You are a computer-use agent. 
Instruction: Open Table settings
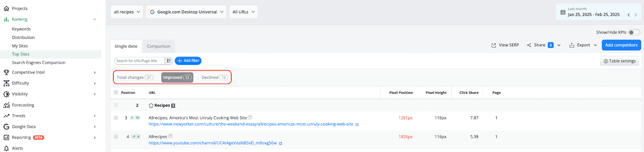coord(619,61)
